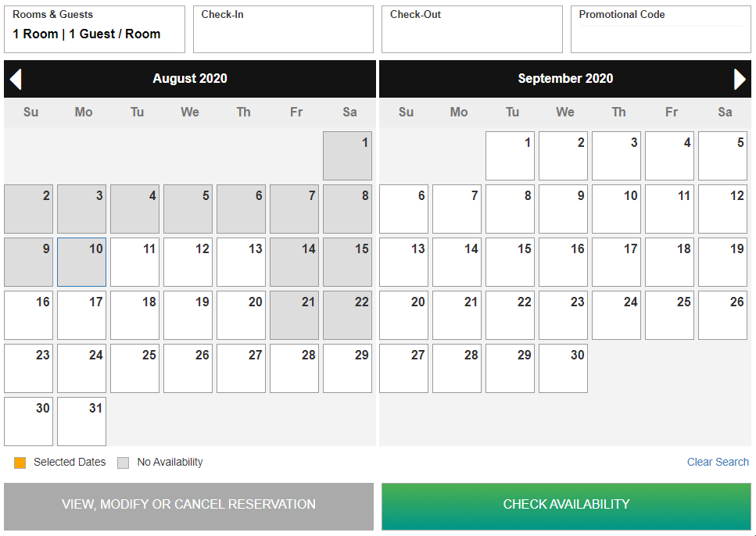Select the highlighted August 10 cell

(81, 263)
